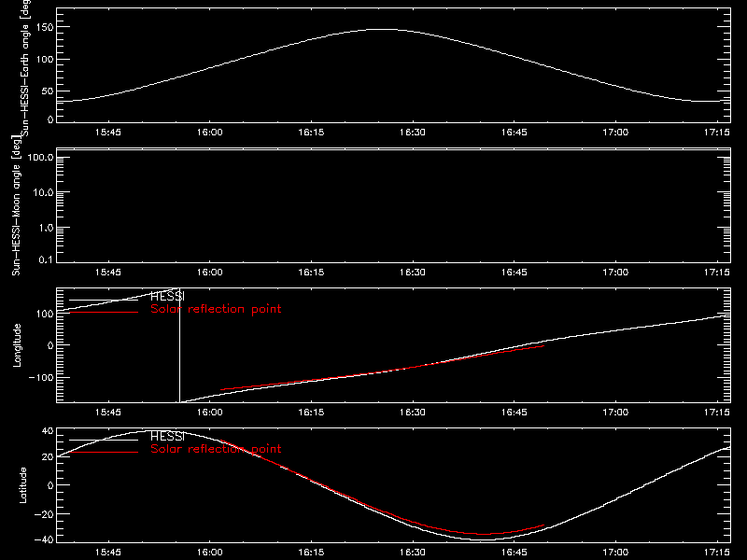The height and width of the screenshot is (560, 747).
Task: Click white legend line sample in Latitude plot
Action: pyautogui.click(x=104, y=440)
